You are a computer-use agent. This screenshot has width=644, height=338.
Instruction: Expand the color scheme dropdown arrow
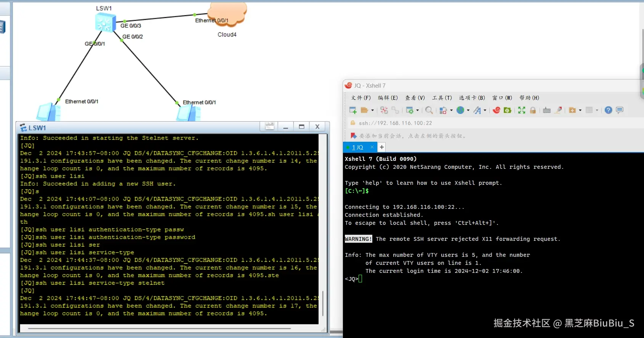[451, 111]
